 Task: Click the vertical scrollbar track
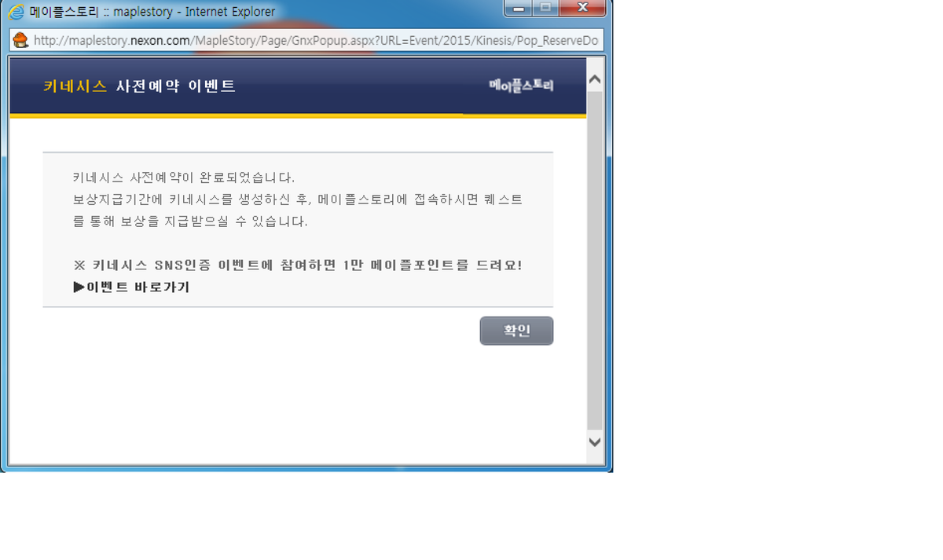(595, 261)
